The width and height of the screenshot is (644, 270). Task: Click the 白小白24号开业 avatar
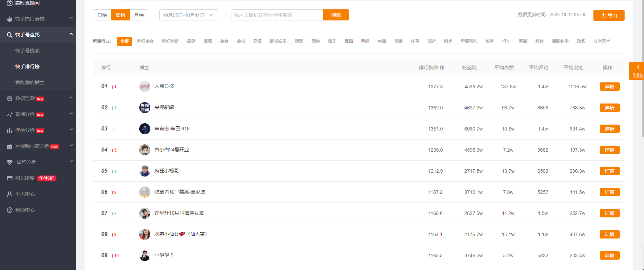[x=145, y=150]
